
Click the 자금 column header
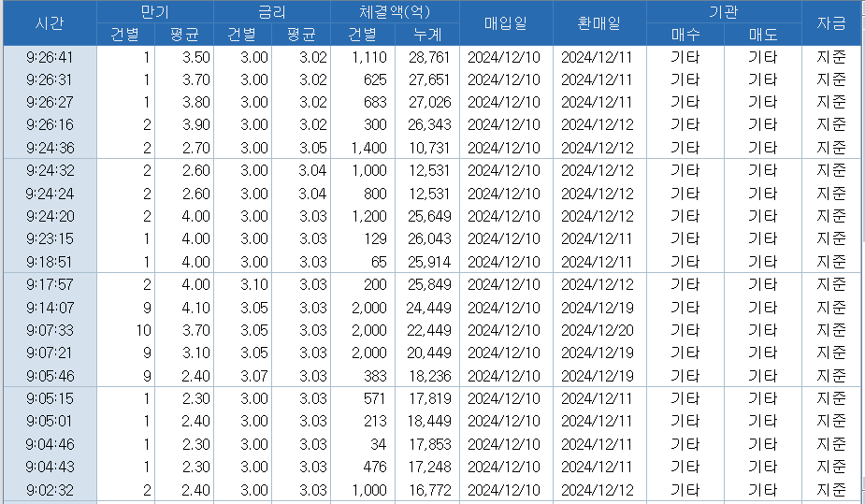tap(831, 23)
